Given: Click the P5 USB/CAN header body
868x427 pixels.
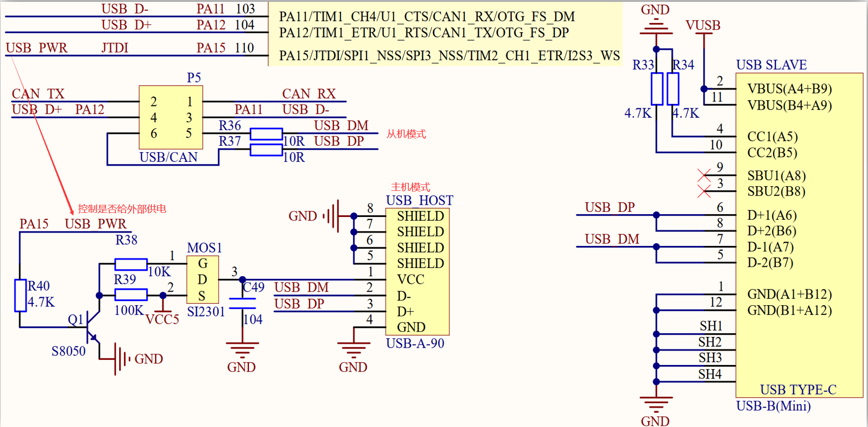Looking at the screenshot, I should coord(171,118).
